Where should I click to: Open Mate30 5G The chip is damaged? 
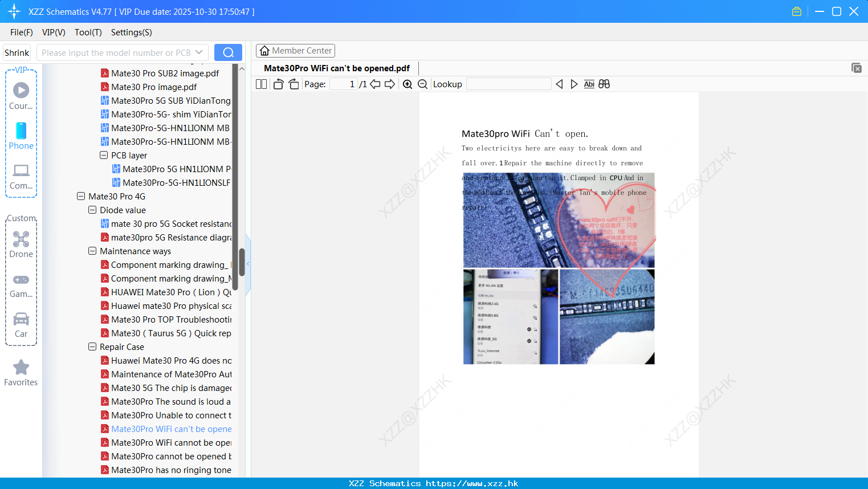pyautogui.click(x=166, y=388)
